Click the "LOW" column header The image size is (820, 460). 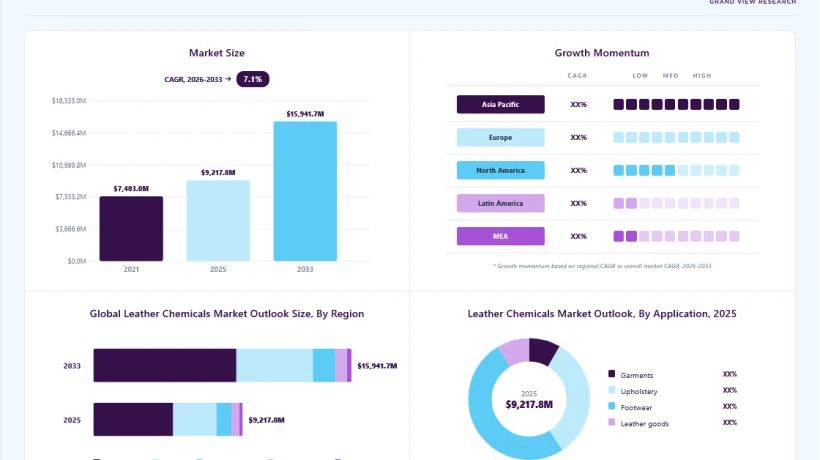click(640, 75)
